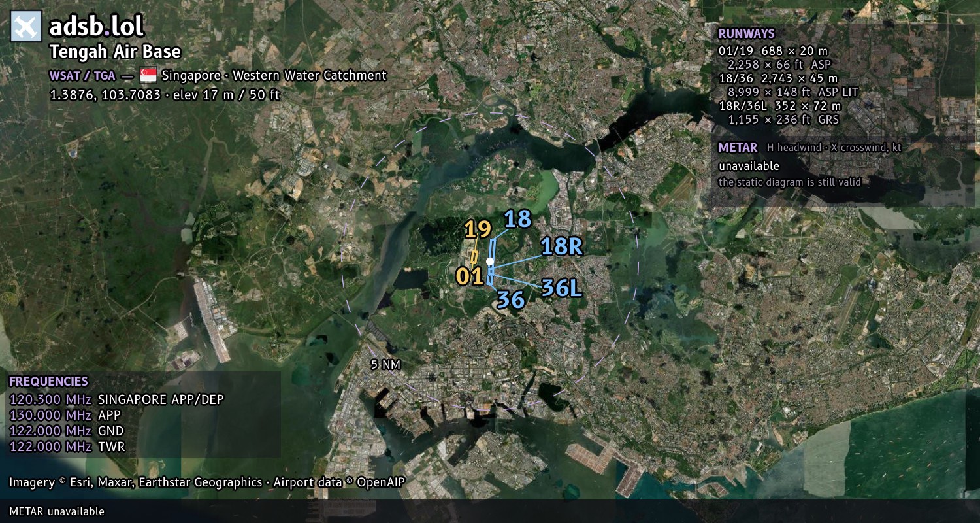
Task: Click the yellow 01/19 runway outline
Action: (474, 258)
